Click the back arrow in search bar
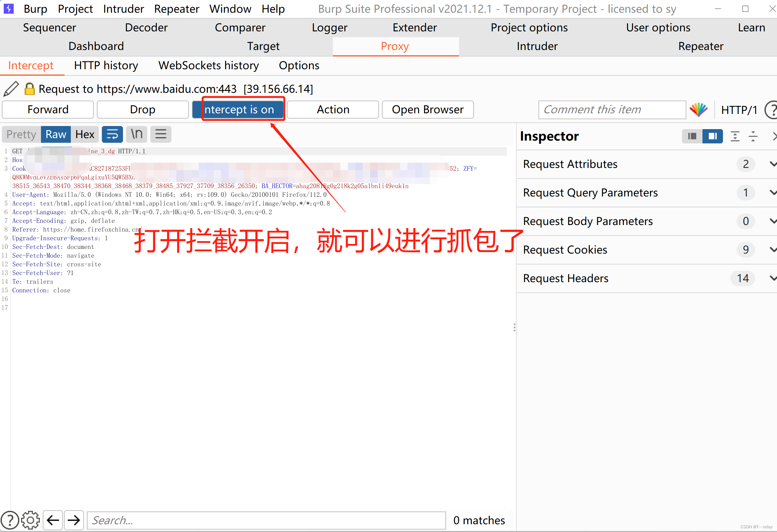Image resolution: width=777 pixels, height=532 pixels. 53,520
